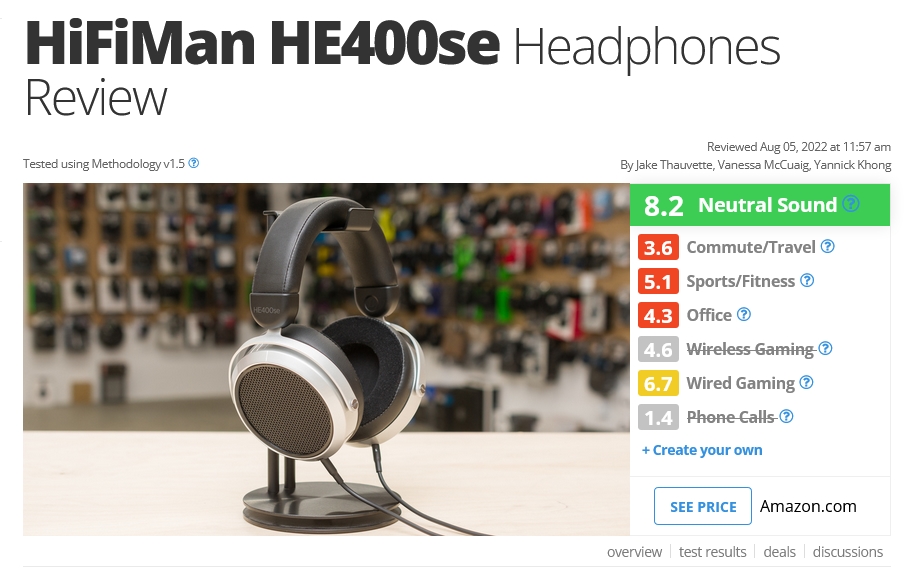
Task: Open the Neutral Sound help icon
Action: [x=851, y=204]
